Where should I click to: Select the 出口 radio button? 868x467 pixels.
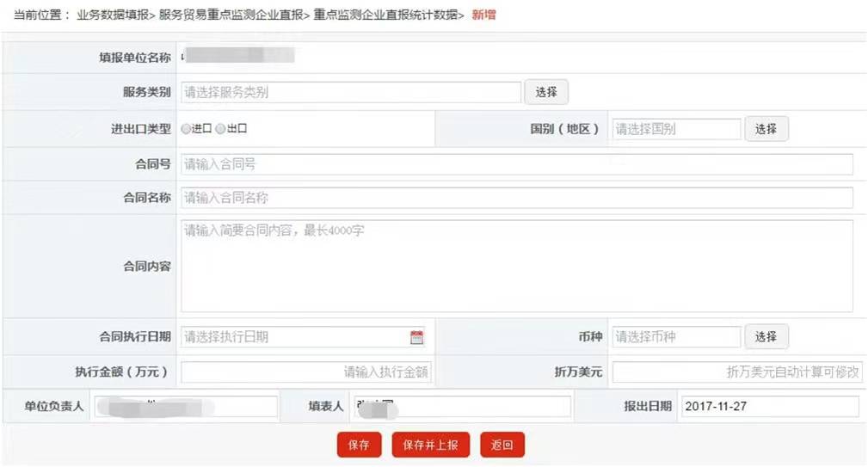point(220,129)
